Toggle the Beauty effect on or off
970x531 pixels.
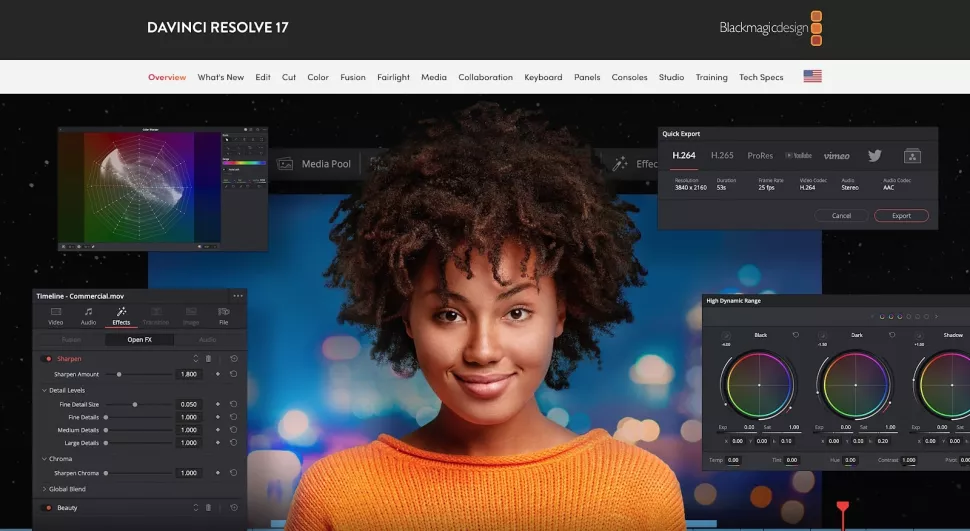point(48,507)
